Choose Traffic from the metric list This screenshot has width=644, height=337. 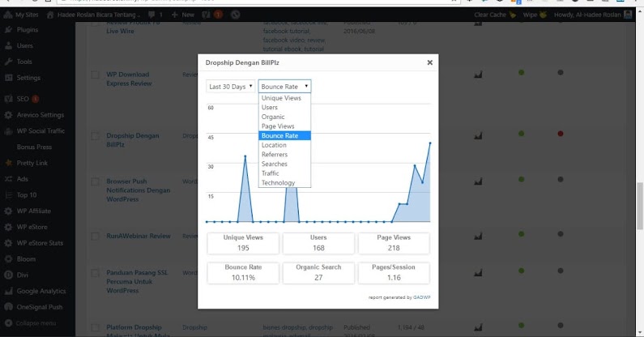(x=284, y=173)
